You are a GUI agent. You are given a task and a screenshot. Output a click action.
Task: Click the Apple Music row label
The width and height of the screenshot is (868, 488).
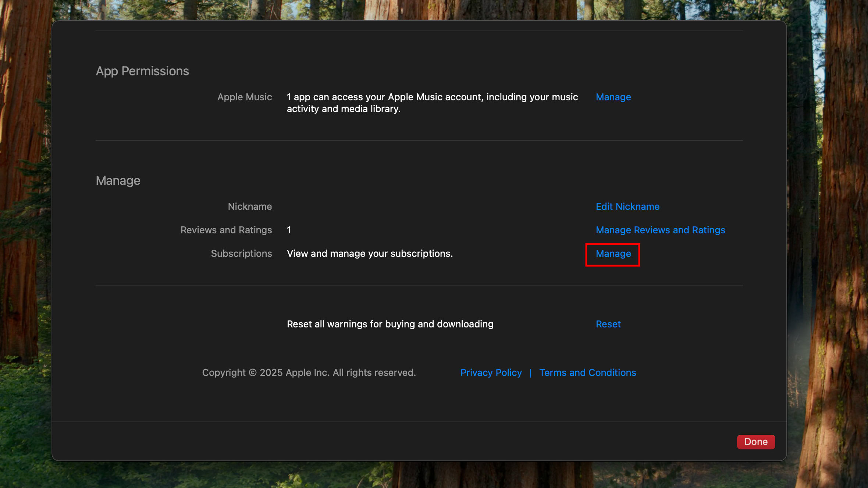point(245,97)
